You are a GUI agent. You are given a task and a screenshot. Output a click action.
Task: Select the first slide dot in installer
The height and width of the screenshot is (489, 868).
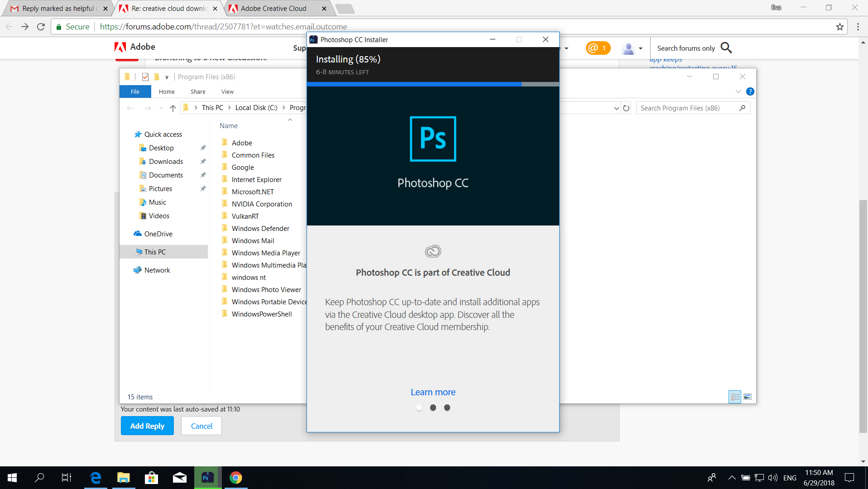pos(419,408)
